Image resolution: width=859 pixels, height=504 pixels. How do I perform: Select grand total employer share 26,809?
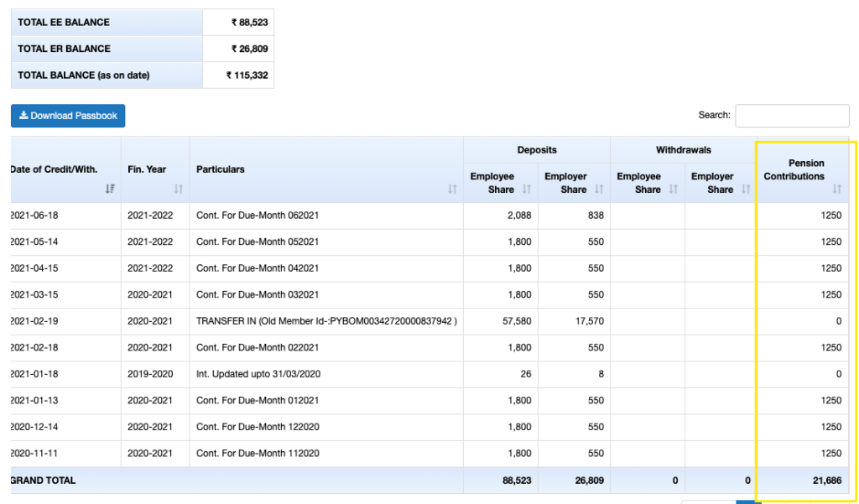pyautogui.click(x=589, y=481)
